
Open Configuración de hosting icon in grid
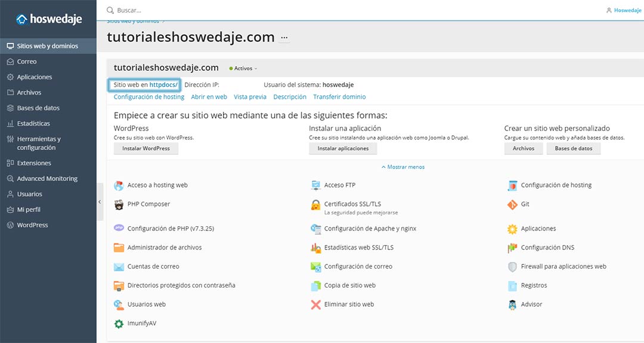coord(512,185)
